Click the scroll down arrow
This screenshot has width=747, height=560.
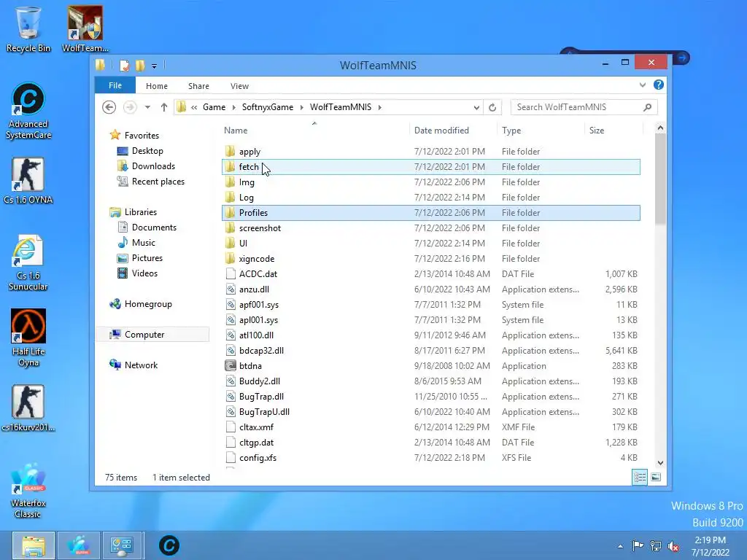(x=660, y=462)
